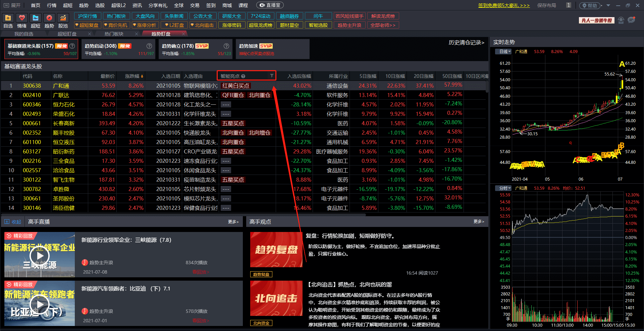Image resolution: width=644 pixels, height=331 pixels.
Task: Expand 更多 in 高手直播 section
Action: (x=233, y=222)
